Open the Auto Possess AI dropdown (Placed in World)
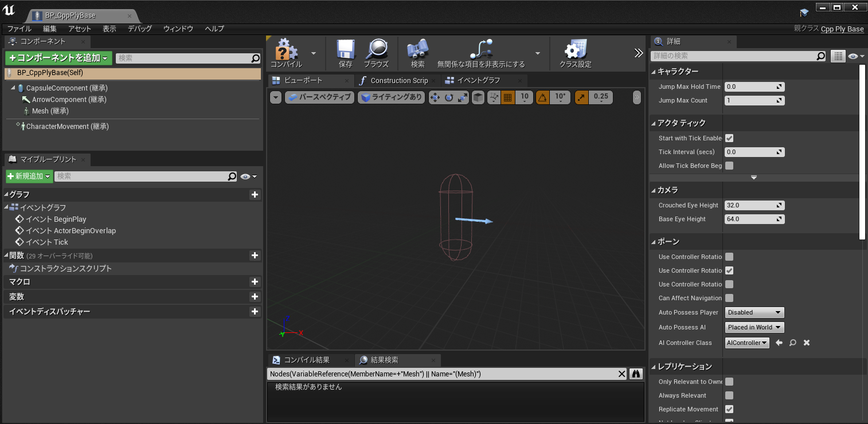This screenshot has height=424, width=868. coord(754,327)
